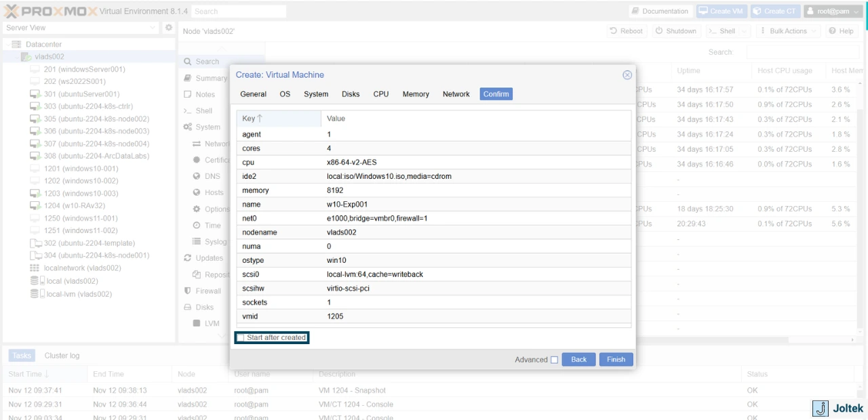This screenshot has height=420, width=868.
Task: Switch to the OS tab
Action: click(x=285, y=94)
